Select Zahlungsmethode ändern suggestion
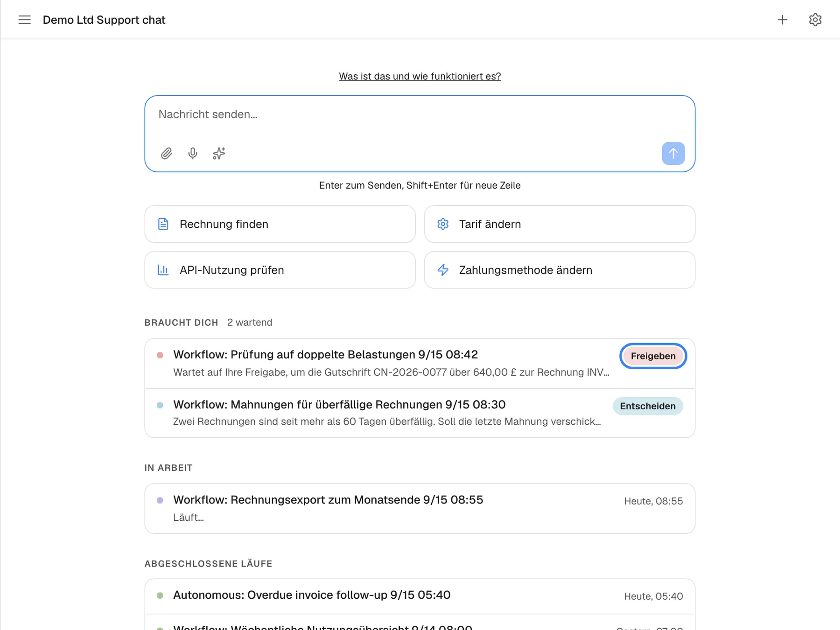Screen dimensions: 840x630 [x=560, y=270]
